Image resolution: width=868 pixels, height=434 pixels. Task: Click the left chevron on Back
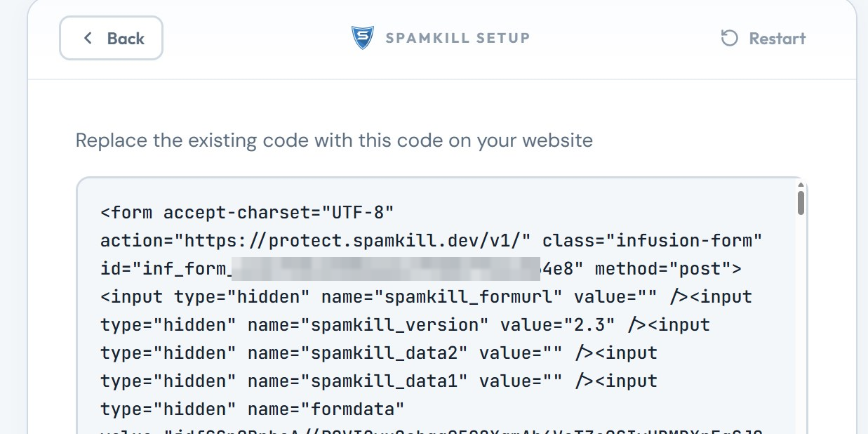click(88, 38)
